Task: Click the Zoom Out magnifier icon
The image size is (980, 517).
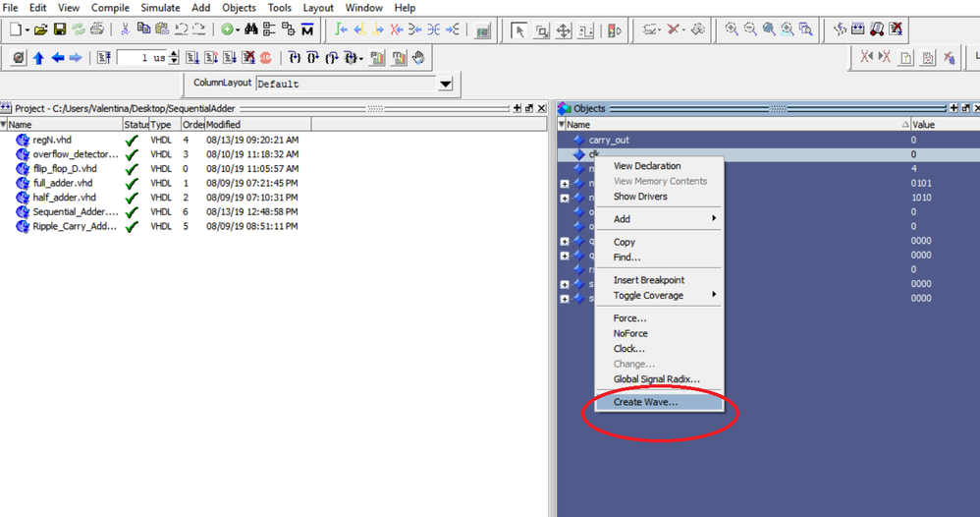Action: (x=750, y=29)
